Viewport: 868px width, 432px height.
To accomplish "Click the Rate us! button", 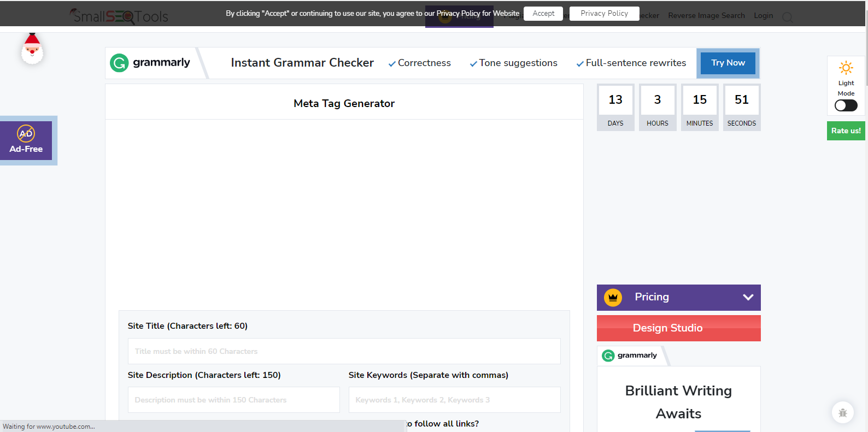I will [x=846, y=131].
